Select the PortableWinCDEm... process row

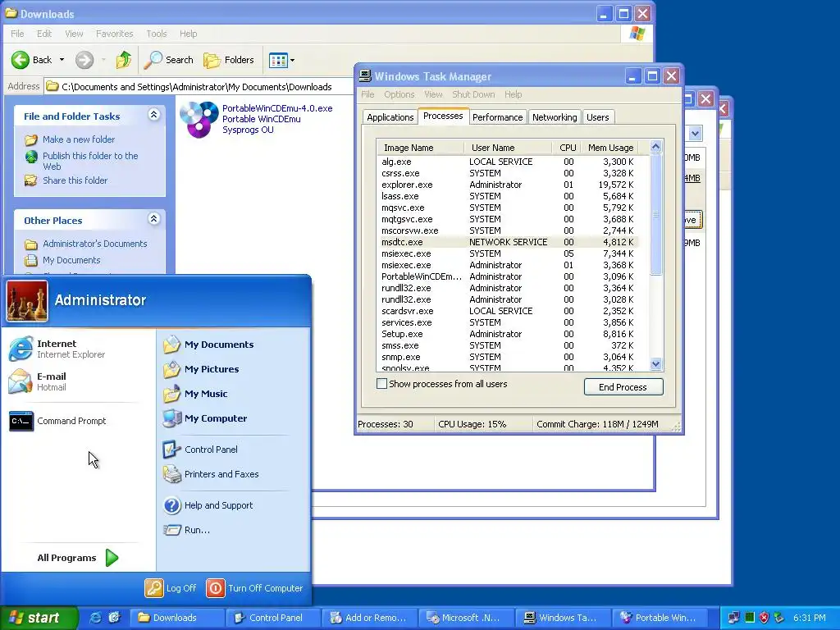(x=508, y=277)
